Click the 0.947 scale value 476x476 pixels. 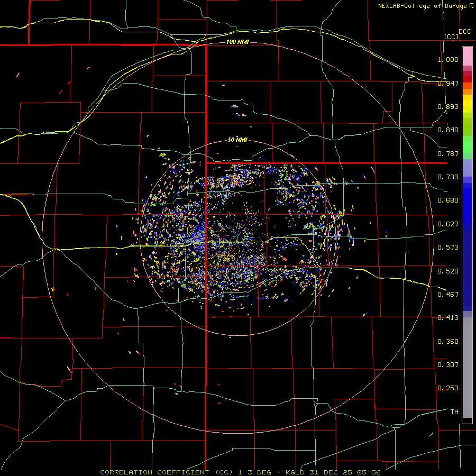[448, 83]
